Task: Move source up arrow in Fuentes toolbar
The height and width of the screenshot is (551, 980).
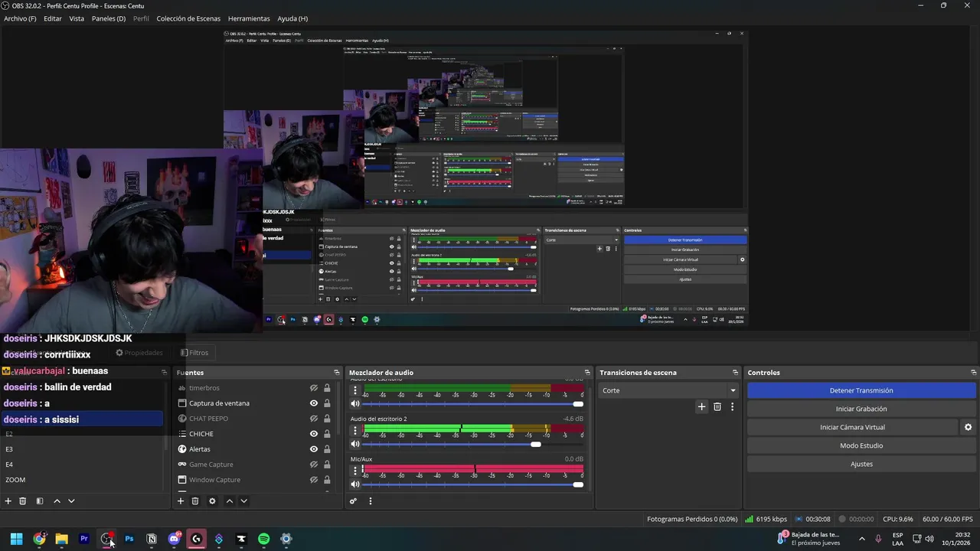Action: 229,501
